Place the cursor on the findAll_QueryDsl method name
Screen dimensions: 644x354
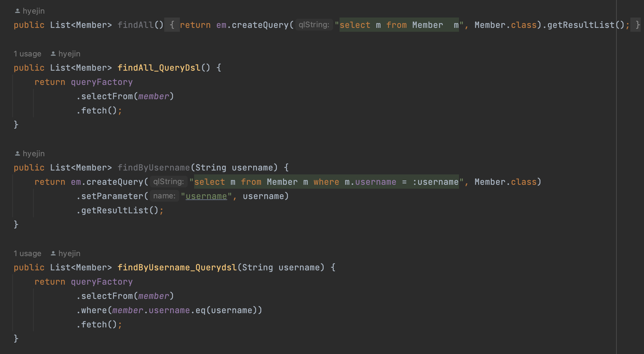(x=159, y=68)
